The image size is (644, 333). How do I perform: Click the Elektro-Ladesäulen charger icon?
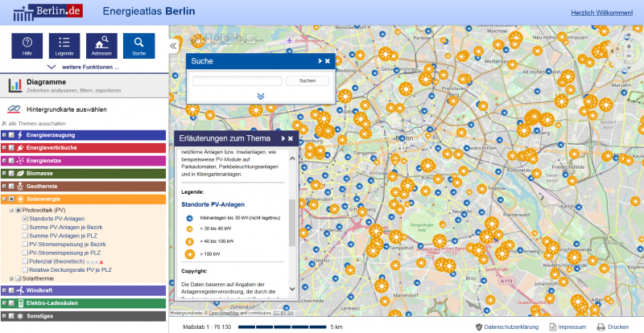(19, 303)
